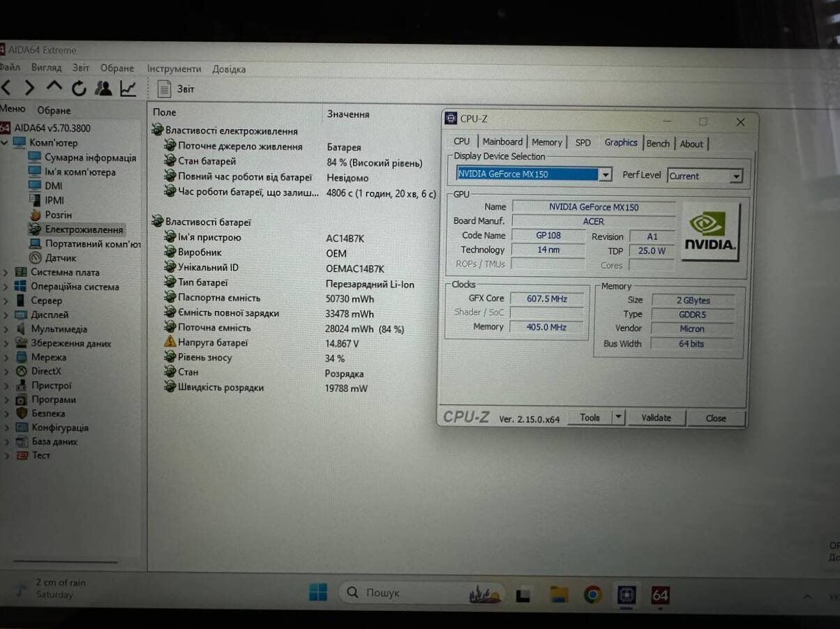Click the people icon in AIDA64 toolbar
This screenshot has height=629, width=840.
[x=103, y=88]
